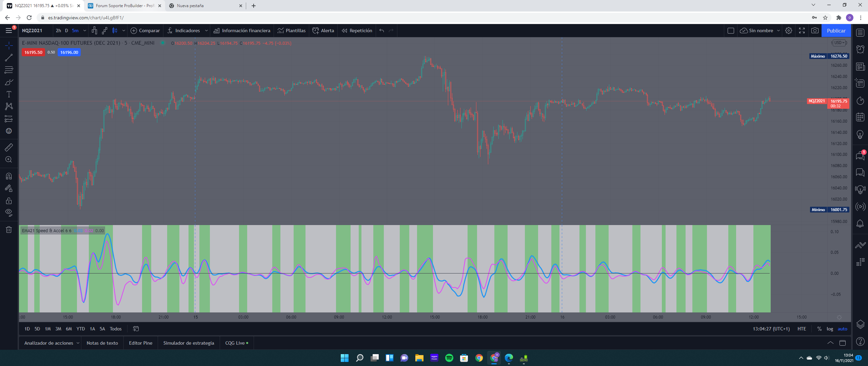
Task: Toggle hide all drawings eye icon
Action: [x=9, y=212]
